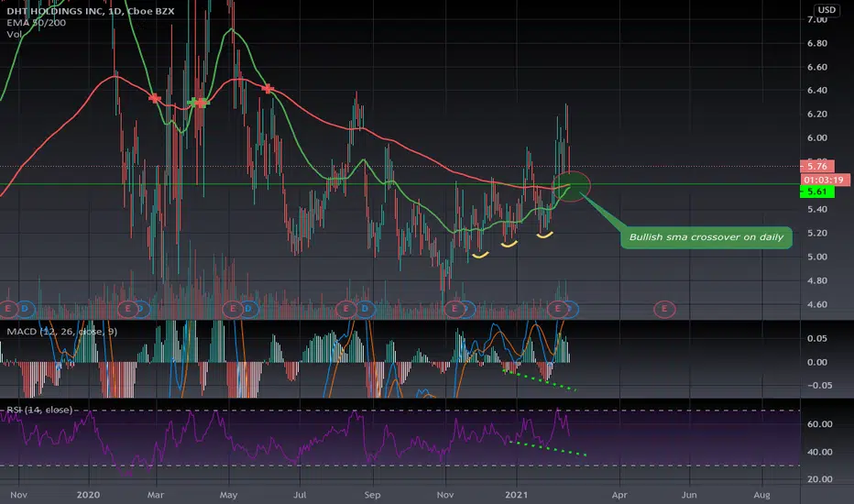This screenshot has width=854, height=504.
Task: Select the third yellow arc drawing in January 2021
Action: pyautogui.click(x=545, y=235)
